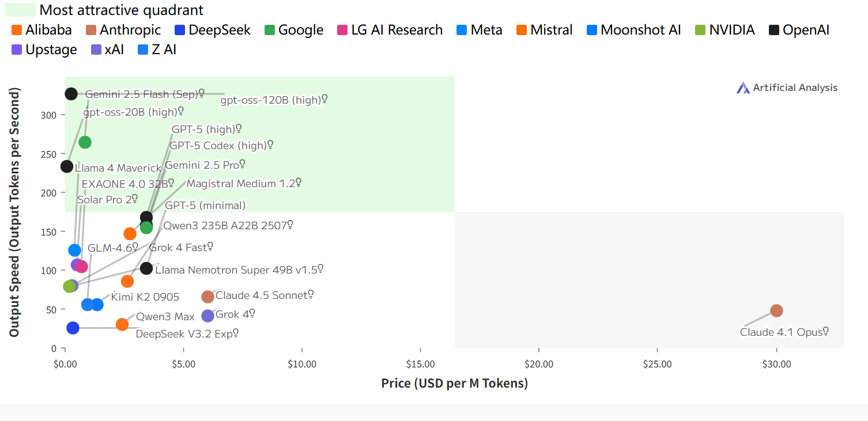Click the lightbulb icon after DeepSeek V3.2 Exp

(x=235, y=333)
